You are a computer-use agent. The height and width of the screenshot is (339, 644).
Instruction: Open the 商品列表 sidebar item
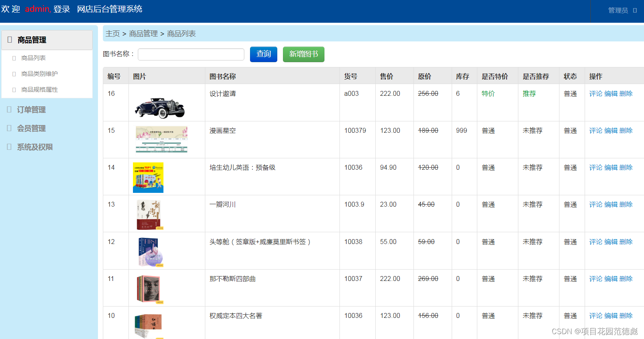pyautogui.click(x=33, y=58)
